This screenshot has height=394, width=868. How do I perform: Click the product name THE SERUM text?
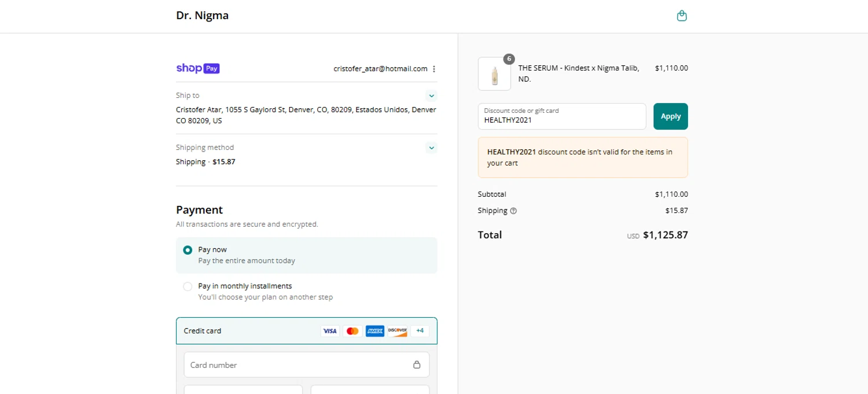(x=579, y=73)
